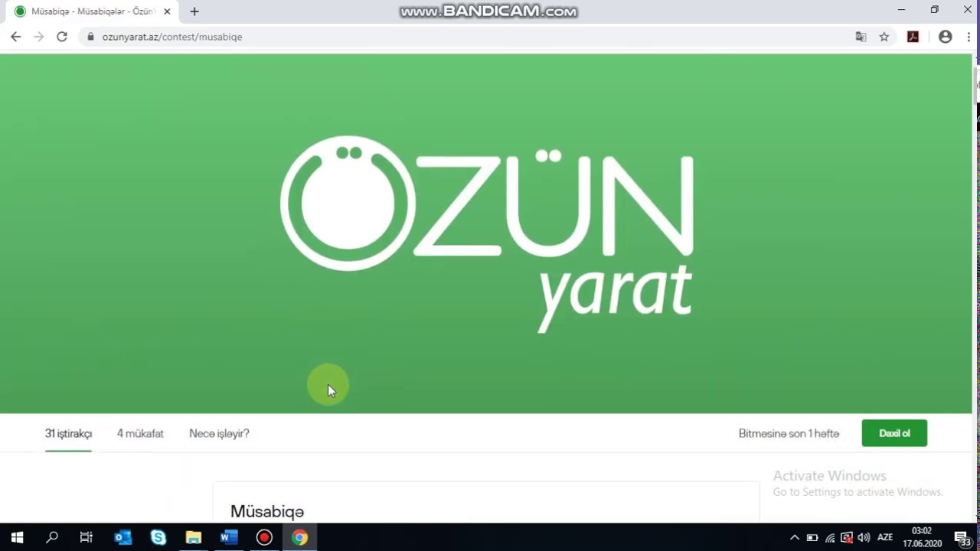Open the Chrome three-dot menu
980x551 pixels.
pos(969,37)
